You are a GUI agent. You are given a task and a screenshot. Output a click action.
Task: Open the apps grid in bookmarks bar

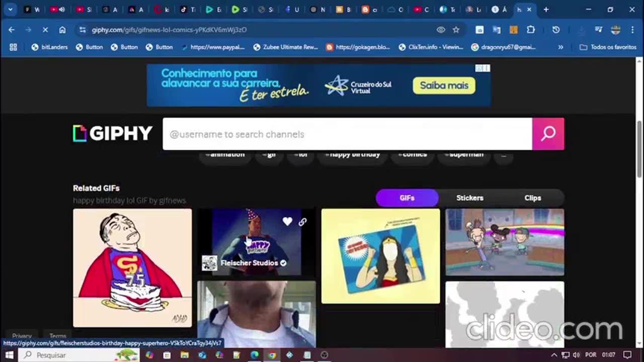tap(13, 47)
